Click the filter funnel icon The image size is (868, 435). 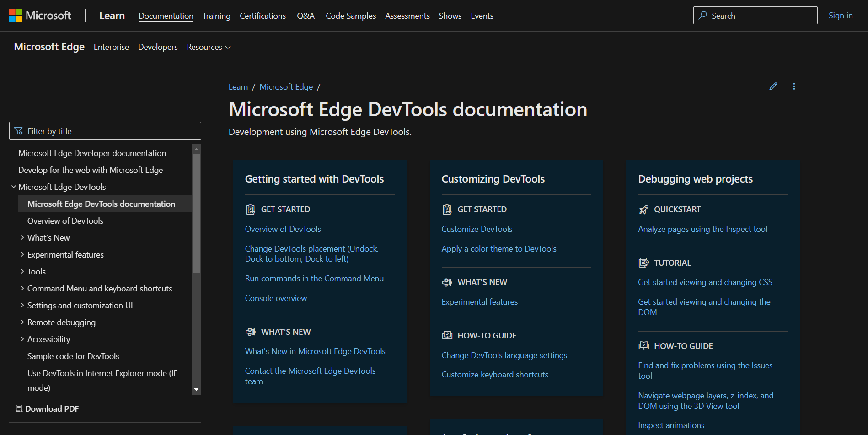point(19,131)
